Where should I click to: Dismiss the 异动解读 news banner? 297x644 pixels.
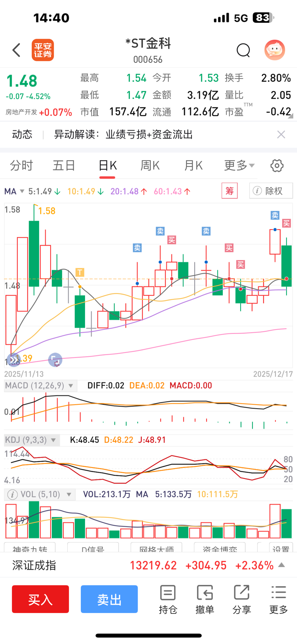(281, 134)
